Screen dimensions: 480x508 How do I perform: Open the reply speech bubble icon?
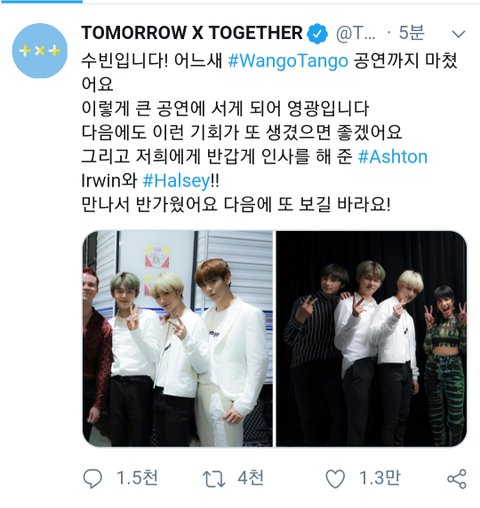coord(92,478)
